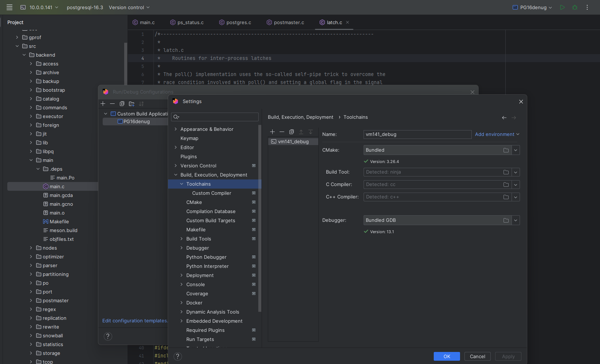600x364 pixels.
Task: Navigate back in Settings history
Action: (x=504, y=118)
